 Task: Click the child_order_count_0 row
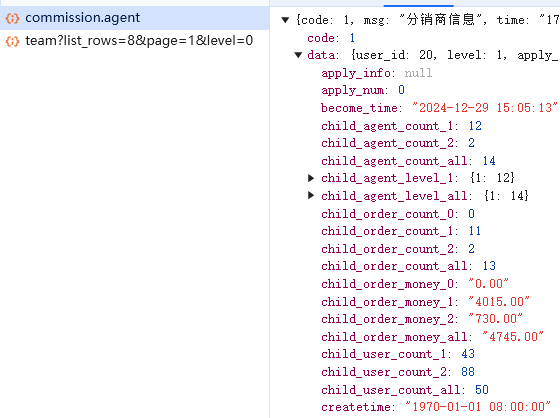tap(398, 214)
